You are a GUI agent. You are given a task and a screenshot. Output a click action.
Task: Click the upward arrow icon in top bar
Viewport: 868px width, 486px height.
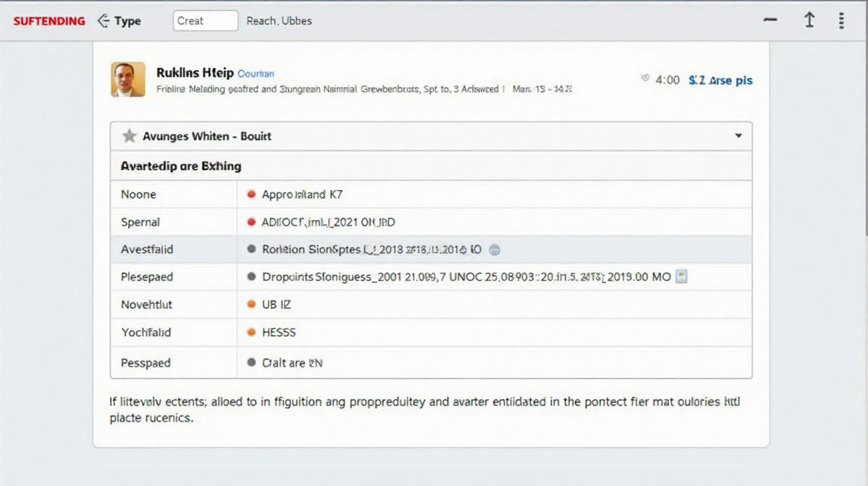click(809, 21)
